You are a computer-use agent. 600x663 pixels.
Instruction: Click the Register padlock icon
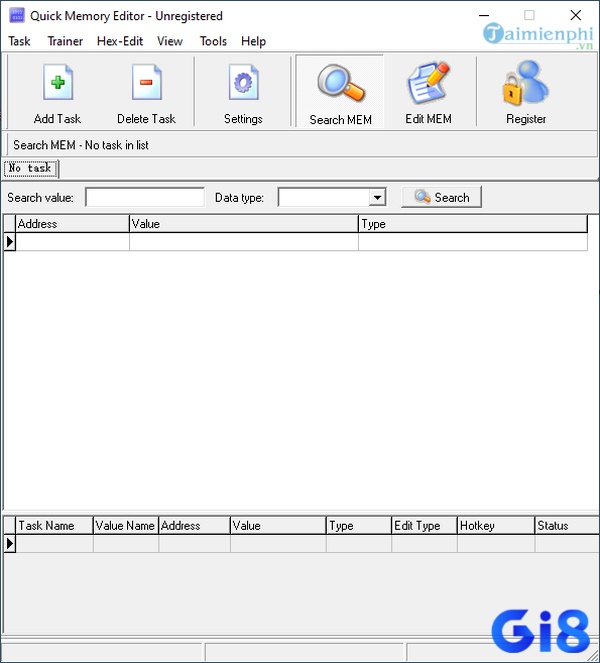tap(525, 82)
